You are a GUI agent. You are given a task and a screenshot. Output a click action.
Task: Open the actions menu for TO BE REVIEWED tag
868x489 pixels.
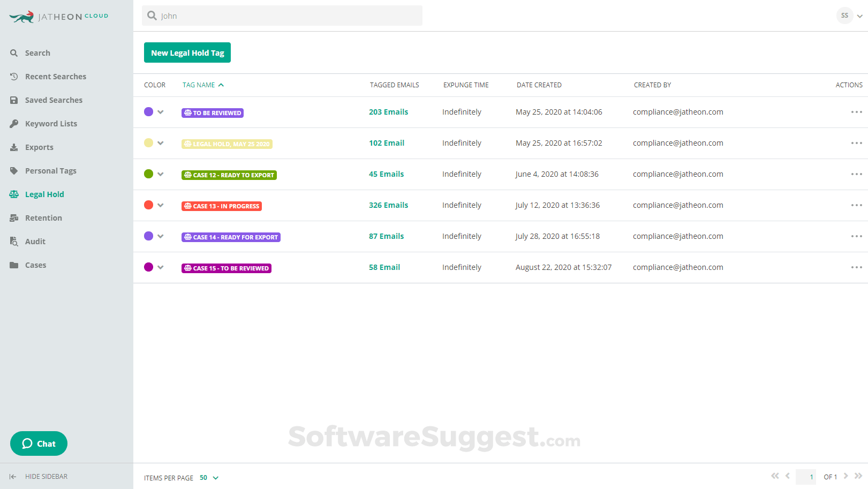(x=856, y=112)
